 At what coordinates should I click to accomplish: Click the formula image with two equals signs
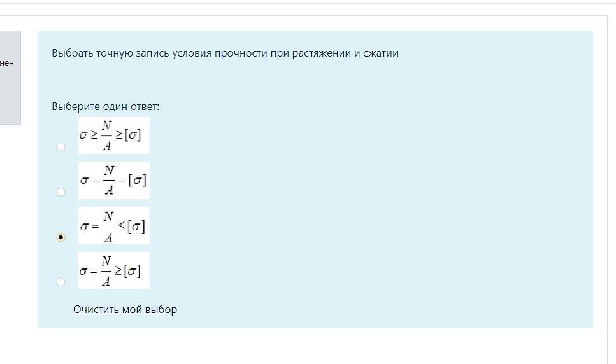[113, 181]
